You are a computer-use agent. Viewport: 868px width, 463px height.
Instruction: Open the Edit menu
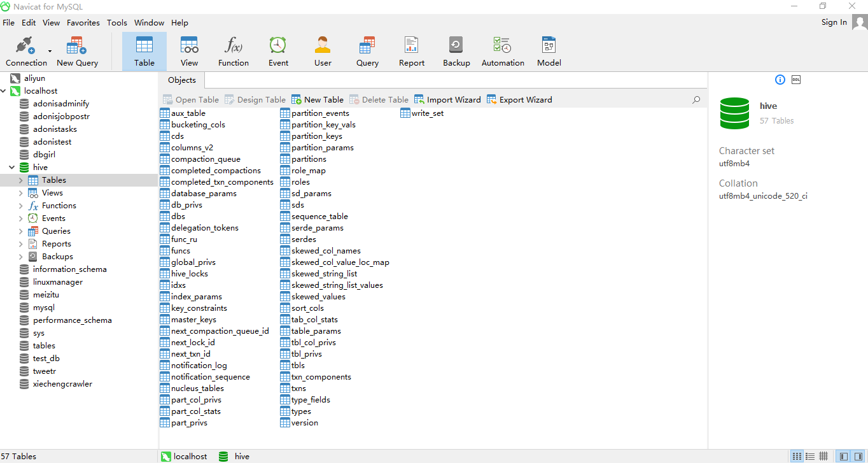29,22
